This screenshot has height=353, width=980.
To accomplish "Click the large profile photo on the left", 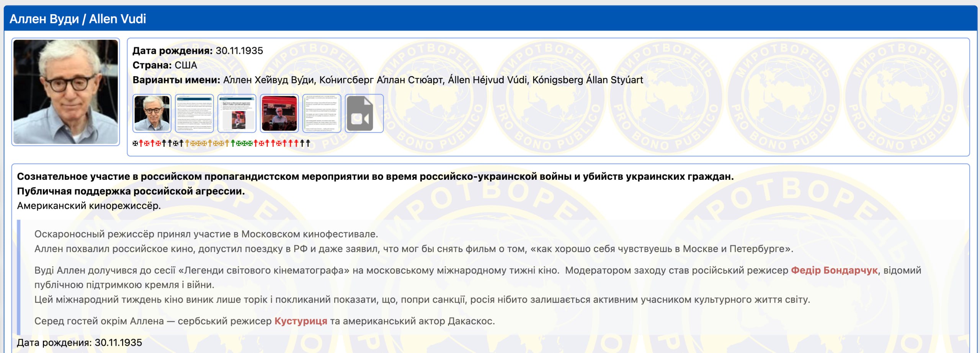I will coord(65,92).
